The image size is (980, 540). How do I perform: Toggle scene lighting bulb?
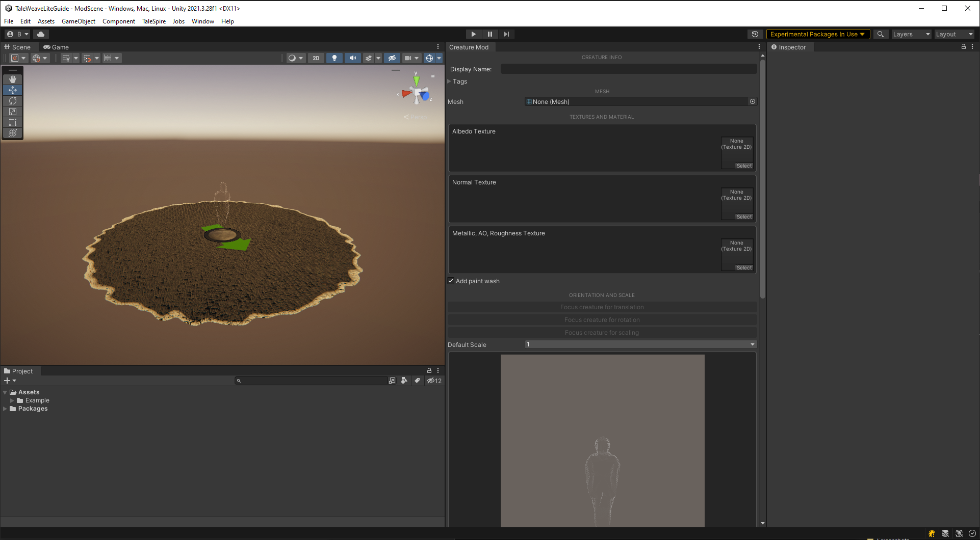point(334,58)
